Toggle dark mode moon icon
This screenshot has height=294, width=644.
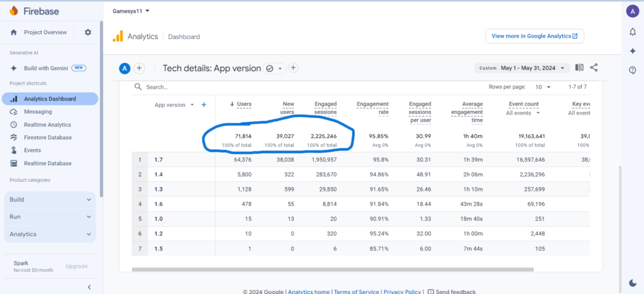[632, 283]
